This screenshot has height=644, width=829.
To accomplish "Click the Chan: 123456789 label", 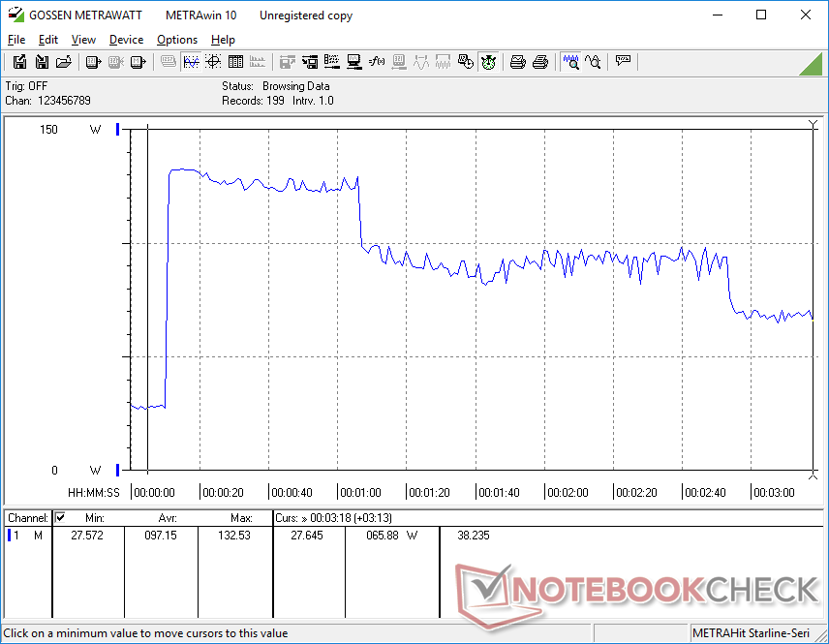I will click(x=48, y=101).
